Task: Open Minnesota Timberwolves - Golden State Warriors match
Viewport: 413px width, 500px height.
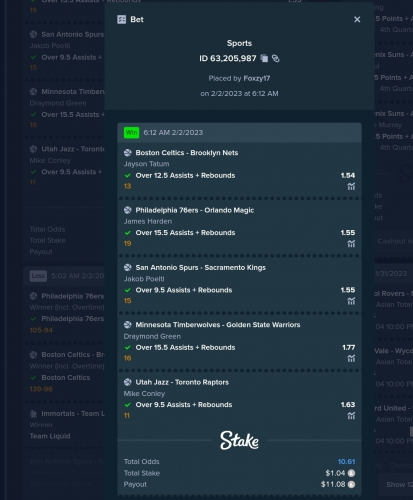Action: (x=218, y=325)
